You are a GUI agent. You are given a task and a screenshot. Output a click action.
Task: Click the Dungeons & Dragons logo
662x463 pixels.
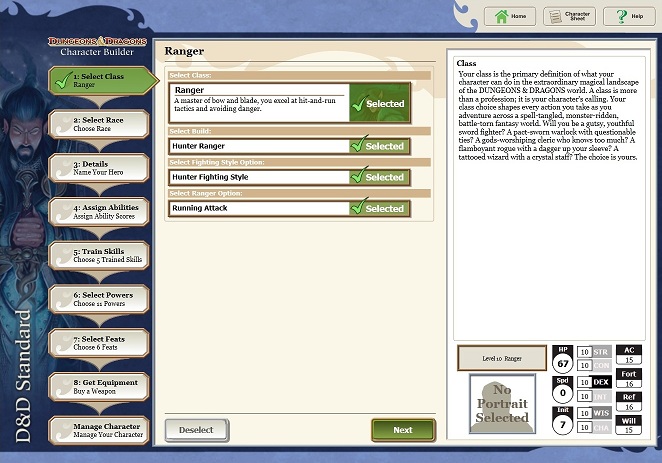coord(98,41)
